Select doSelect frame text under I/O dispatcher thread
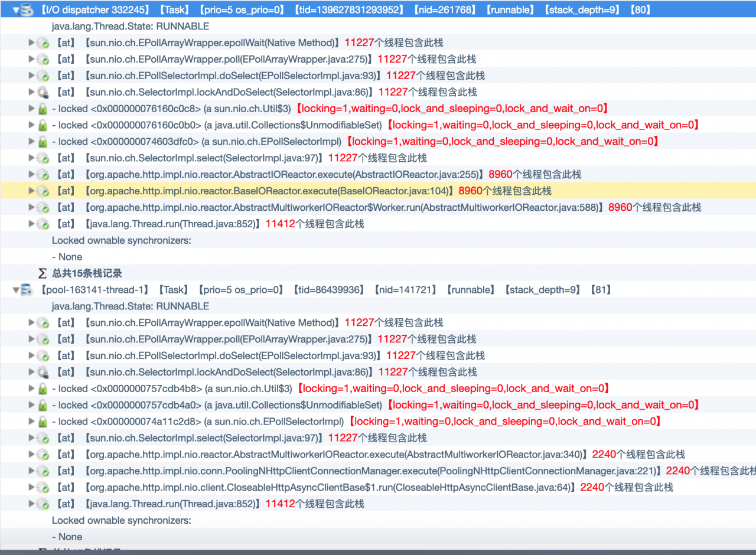The height and width of the screenshot is (555, 756). click(233, 76)
